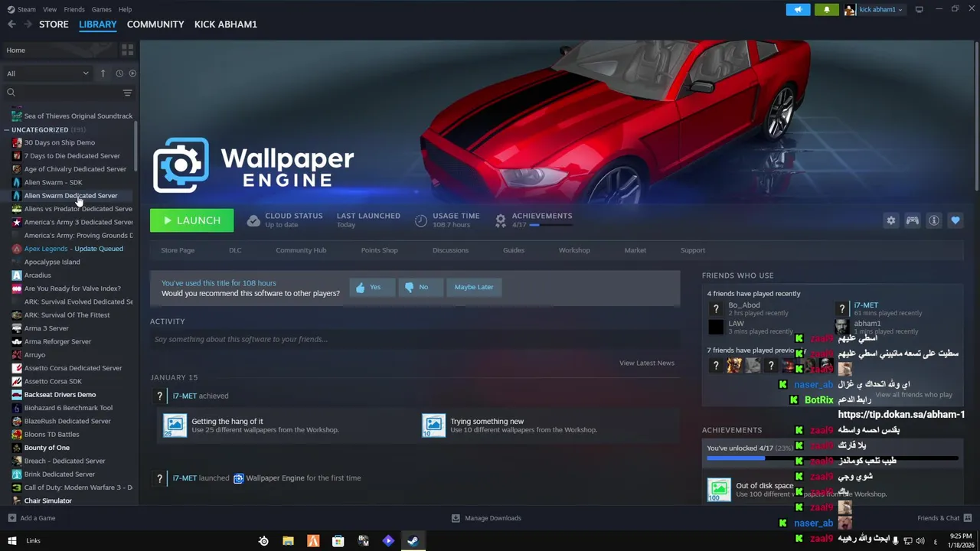
Task: Click the achievements trophy icon
Action: pyautogui.click(x=500, y=220)
